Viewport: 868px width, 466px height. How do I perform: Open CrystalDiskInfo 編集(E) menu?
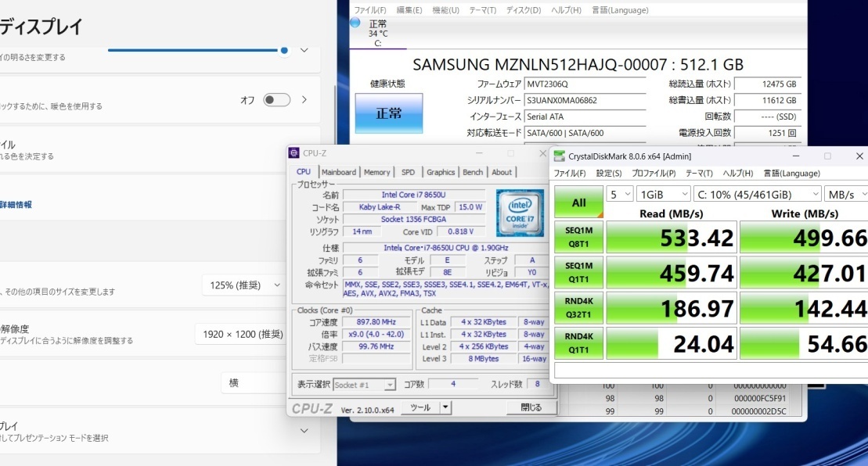point(409,10)
